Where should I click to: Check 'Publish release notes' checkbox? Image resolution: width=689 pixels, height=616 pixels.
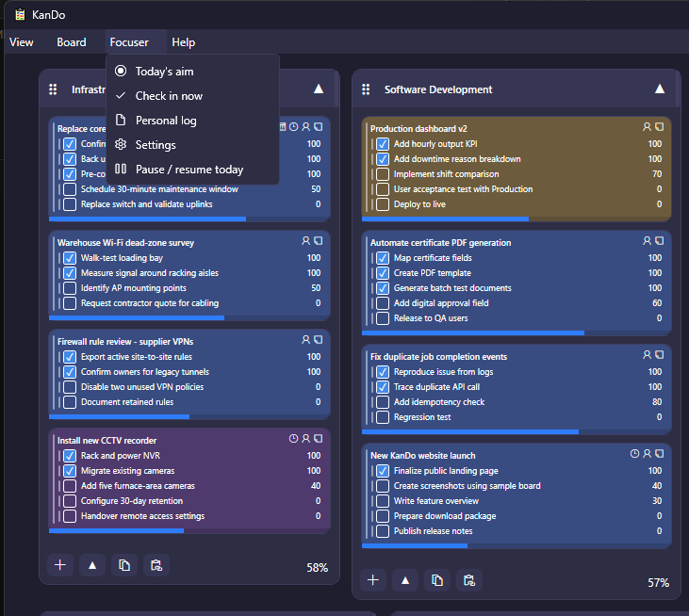(x=383, y=531)
